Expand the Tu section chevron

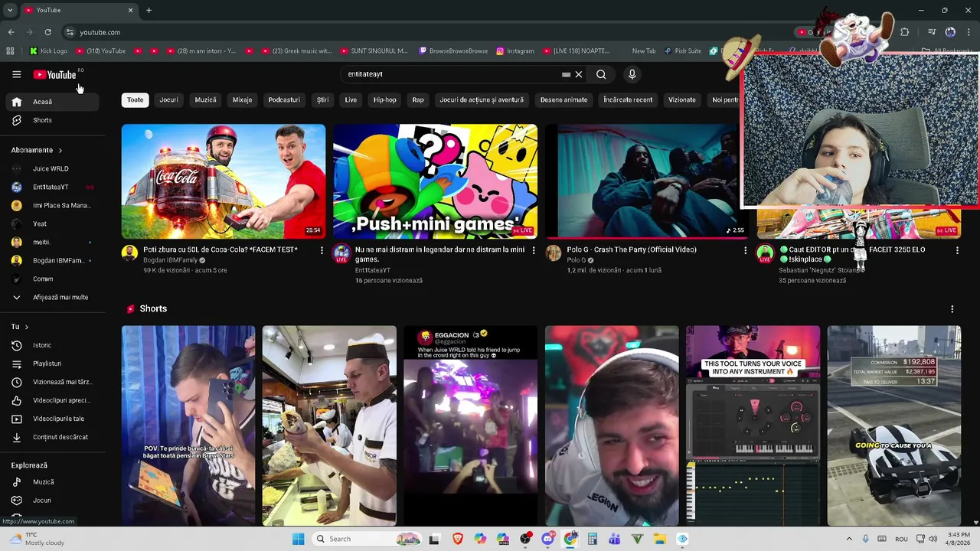pyautogui.click(x=26, y=327)
